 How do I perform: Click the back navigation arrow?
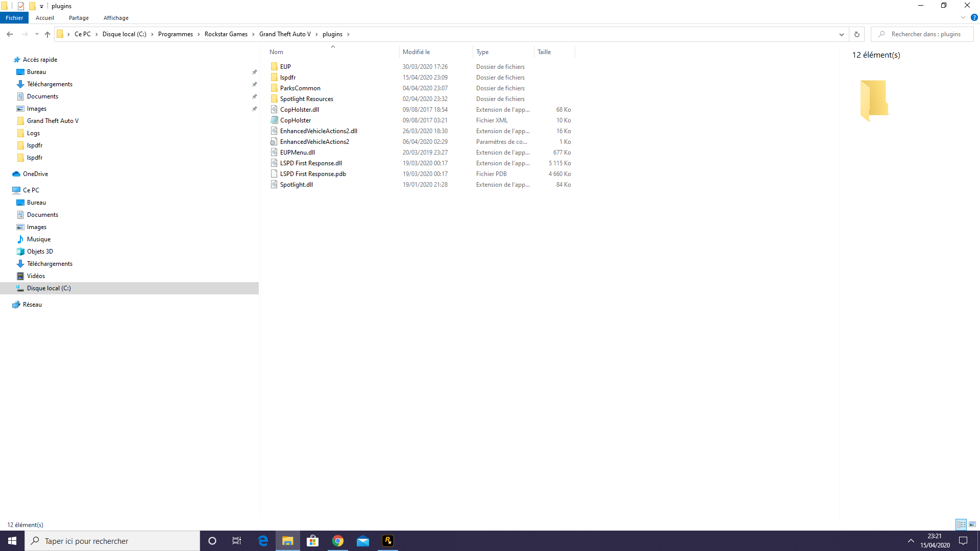point(10,34)
